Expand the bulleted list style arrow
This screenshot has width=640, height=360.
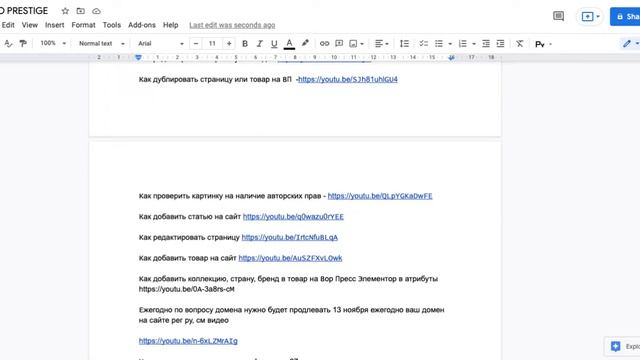tap(450, 44)
